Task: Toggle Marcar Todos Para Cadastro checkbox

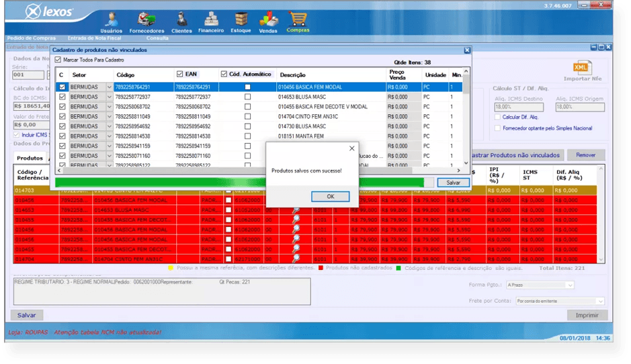Action: [58, 60]
